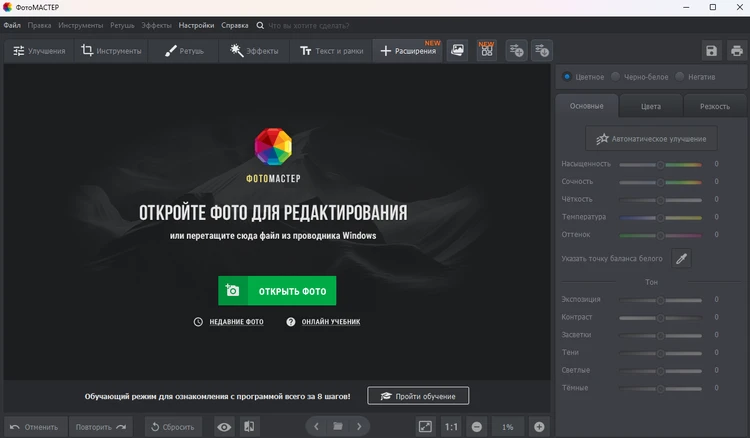Switch to the Резкость tab
The height and width of the screenshot is (438, 750).
714,106
